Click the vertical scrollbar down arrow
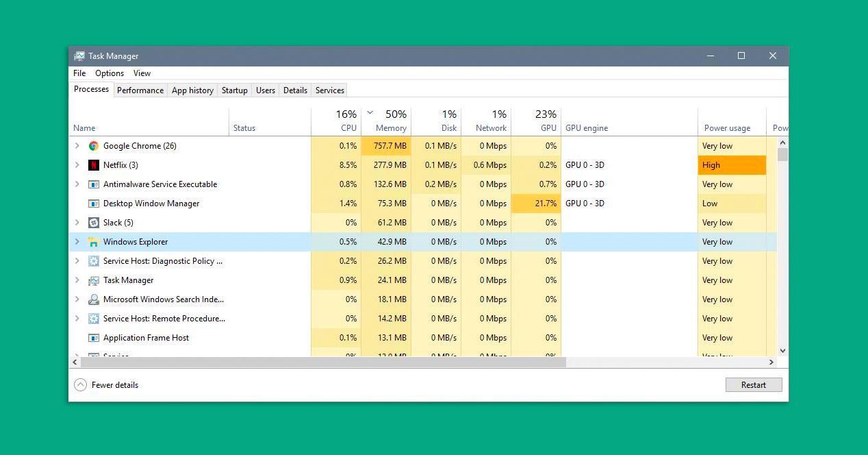The height and width of the screenshot is (455, 868). pyautogui.click(x=782, y=350)
